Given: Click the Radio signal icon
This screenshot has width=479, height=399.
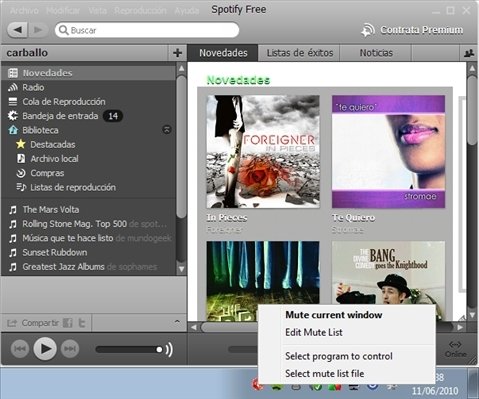Looking at the screenshot, I should pos(13,87).
